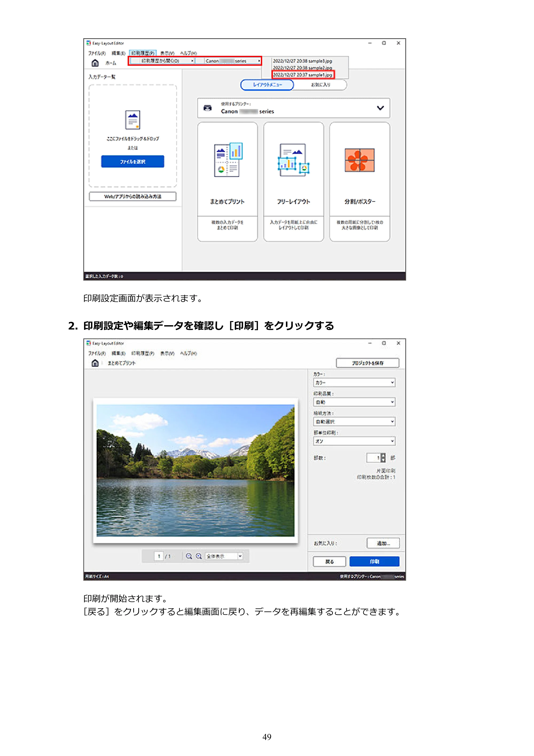Click the lake photo print preview
534x756 pixels.
coord(195,471)
